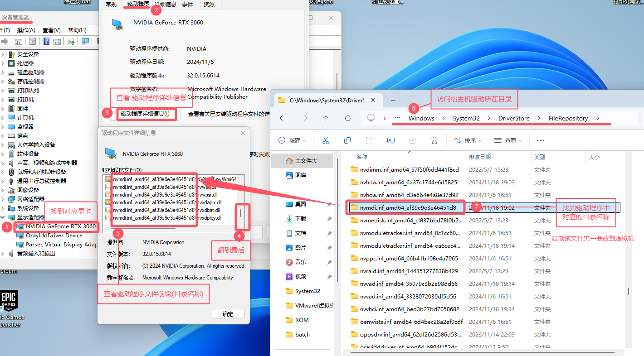Open 图库 in Explorer sidebar
This screenshot has width=644, height=356.
pyautogui.click(x=296, y=175)
